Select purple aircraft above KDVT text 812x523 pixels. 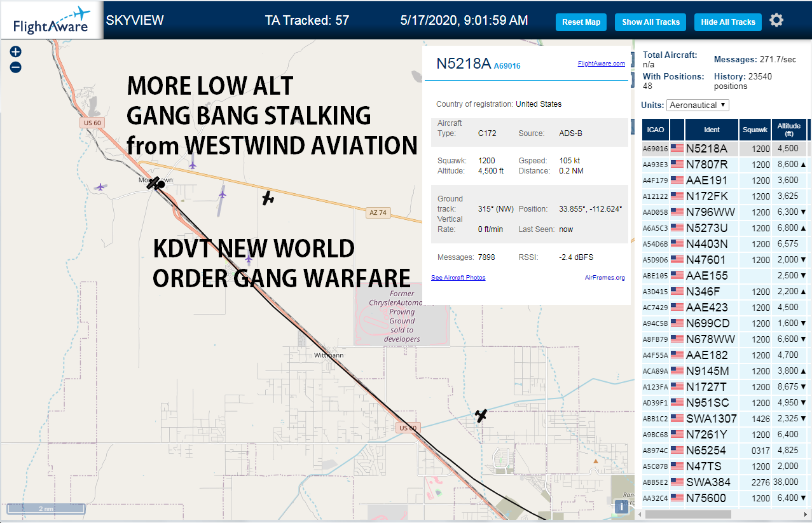tap(249, 259)
